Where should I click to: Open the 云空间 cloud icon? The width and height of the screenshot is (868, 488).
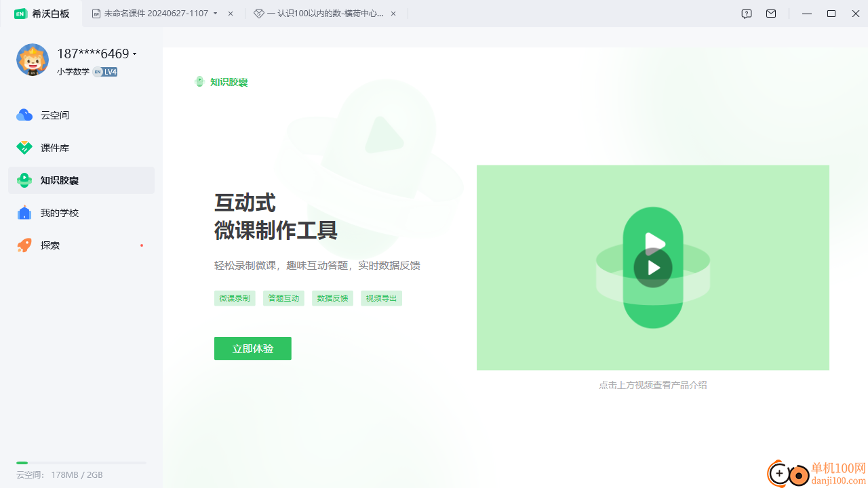[24, 115]
